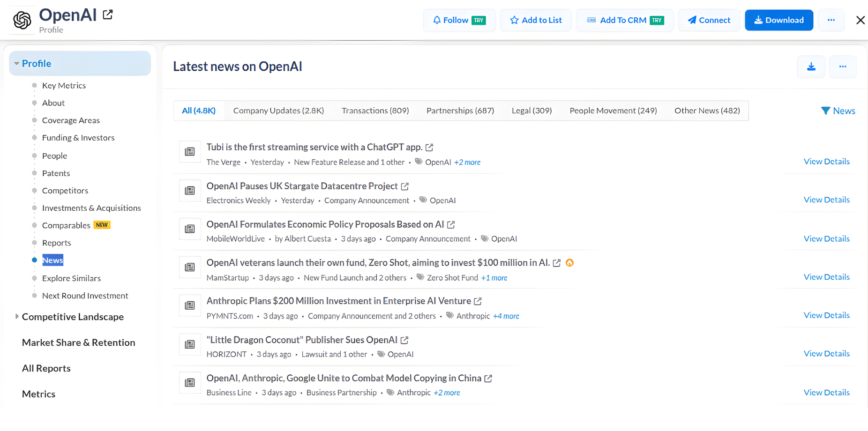This screenshot has width=868, height=431.
Task: Show +2 more tags on Tubi article
Action: point(467,162)
